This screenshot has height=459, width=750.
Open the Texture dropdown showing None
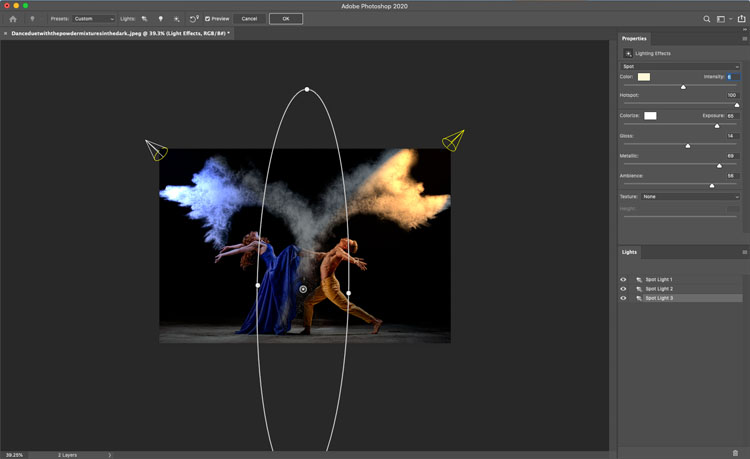pos(690,197)
